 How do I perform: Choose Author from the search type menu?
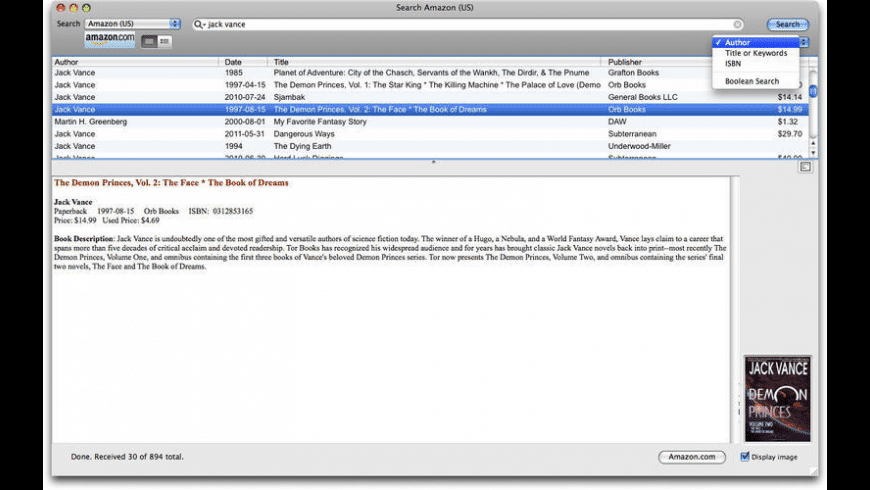(755, 42)
